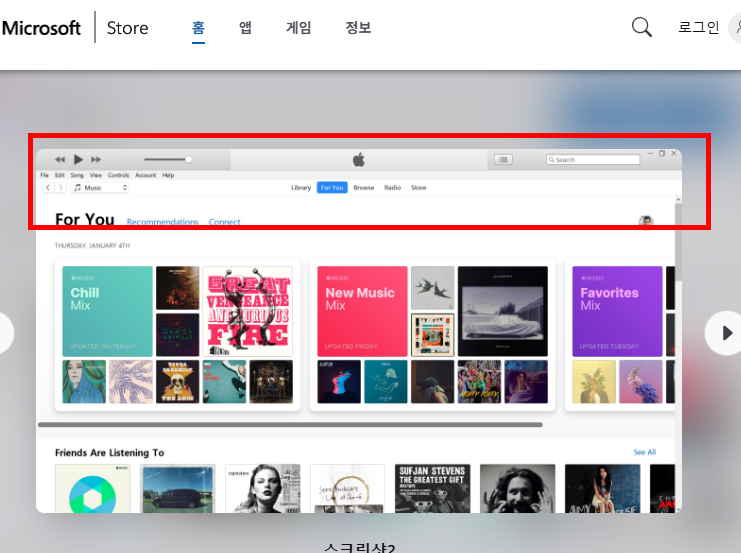Open the Taylor Swift reputation album cover

(x=263, y=488)
